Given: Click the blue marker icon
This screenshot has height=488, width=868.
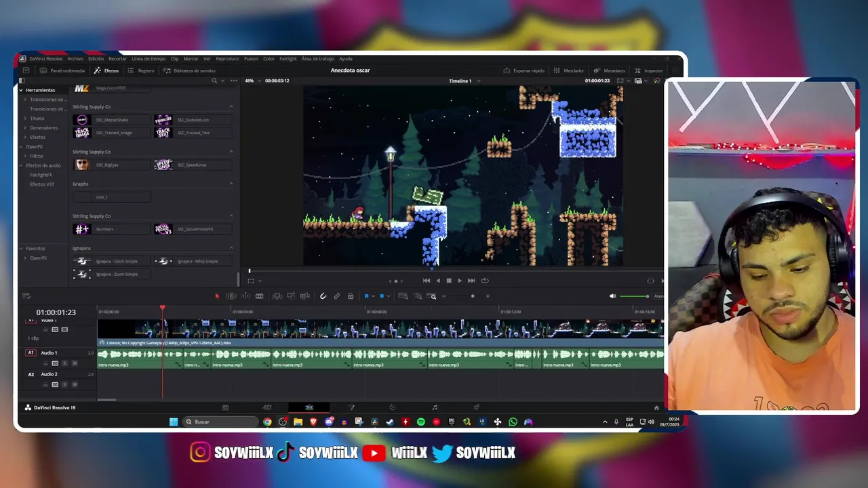Looking at the screenshot, I should 382,296.
